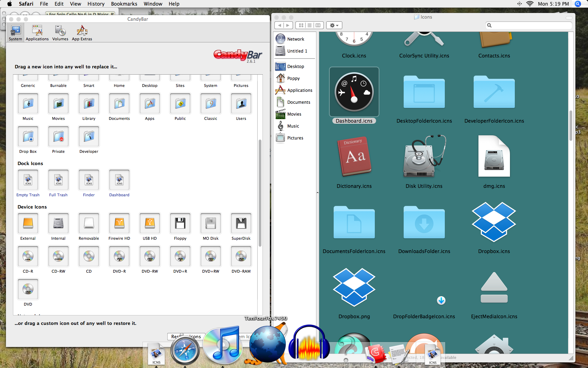Open the Window menu

point(153,4)
